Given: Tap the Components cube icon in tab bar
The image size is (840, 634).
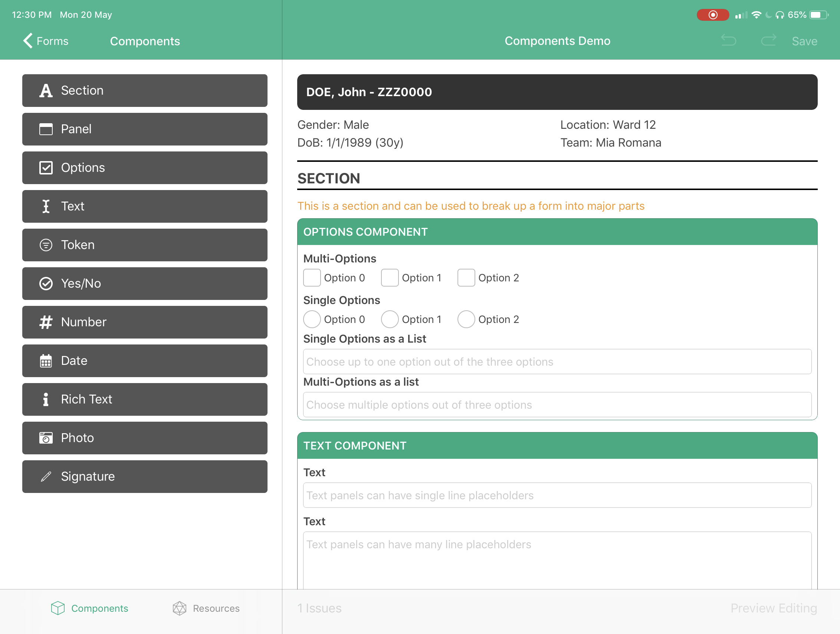Looking at the screenshot, I should pos(58,608).
